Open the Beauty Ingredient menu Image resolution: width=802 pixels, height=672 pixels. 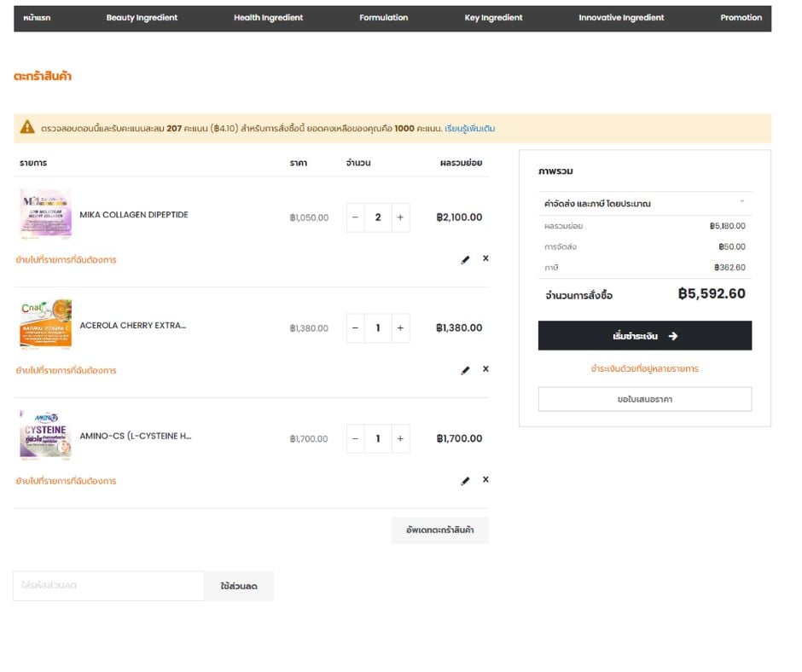[x=142, y=18]
